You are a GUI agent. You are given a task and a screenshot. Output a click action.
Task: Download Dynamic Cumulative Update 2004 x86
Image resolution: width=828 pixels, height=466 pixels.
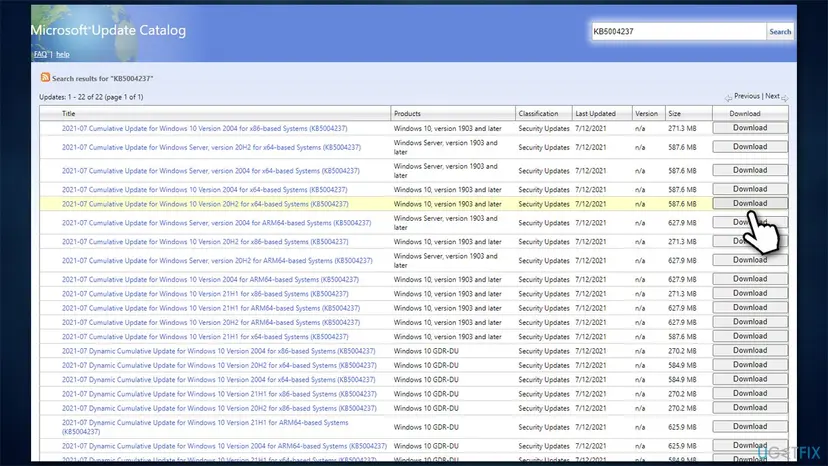(750, 350)
